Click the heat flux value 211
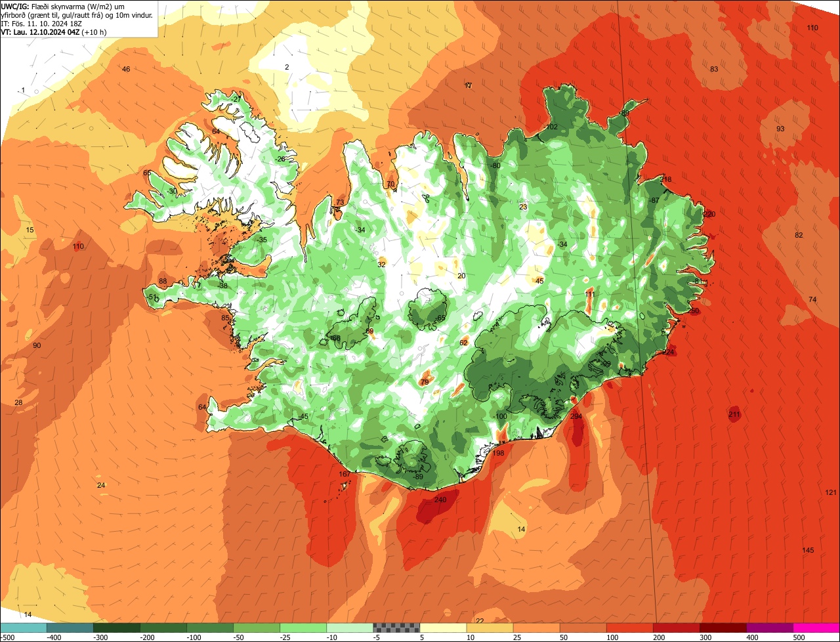Viewport: 840px width, 642px height. (x=734, y=415)
